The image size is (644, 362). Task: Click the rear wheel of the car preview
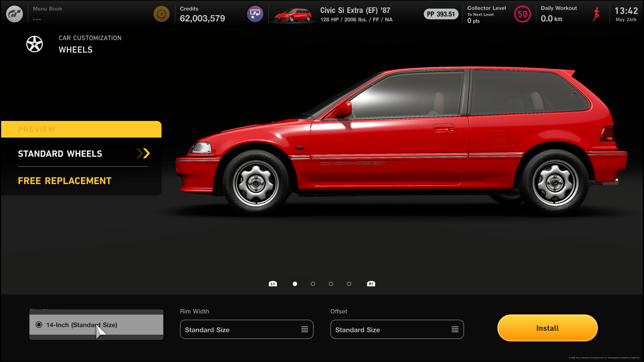point(555,183)
